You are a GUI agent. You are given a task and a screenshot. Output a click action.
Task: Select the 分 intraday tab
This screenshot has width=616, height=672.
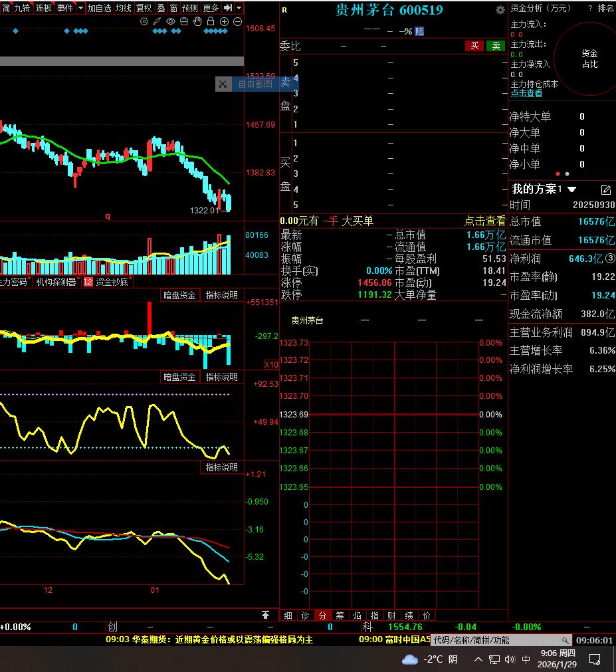pos(322,616)
